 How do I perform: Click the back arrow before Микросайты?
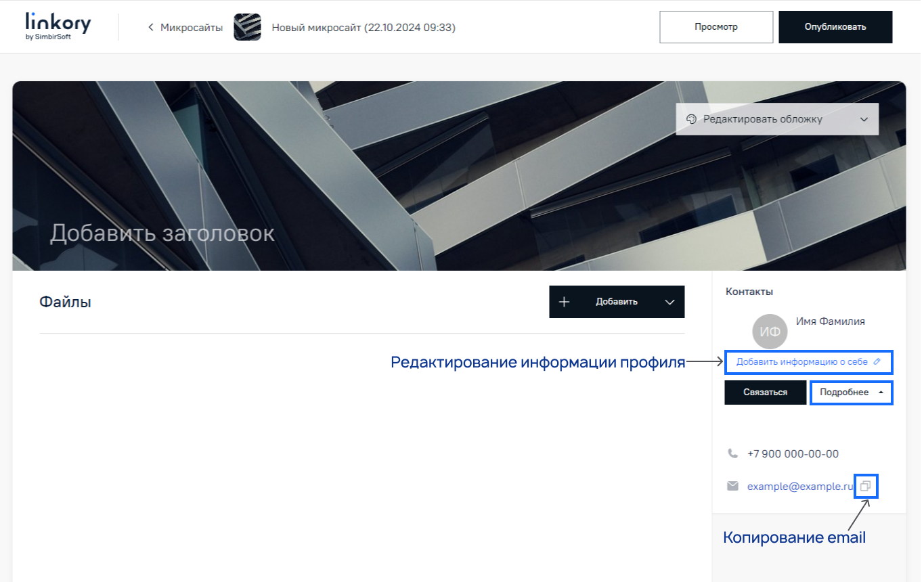pyautogui.click(x=150, y=27)
